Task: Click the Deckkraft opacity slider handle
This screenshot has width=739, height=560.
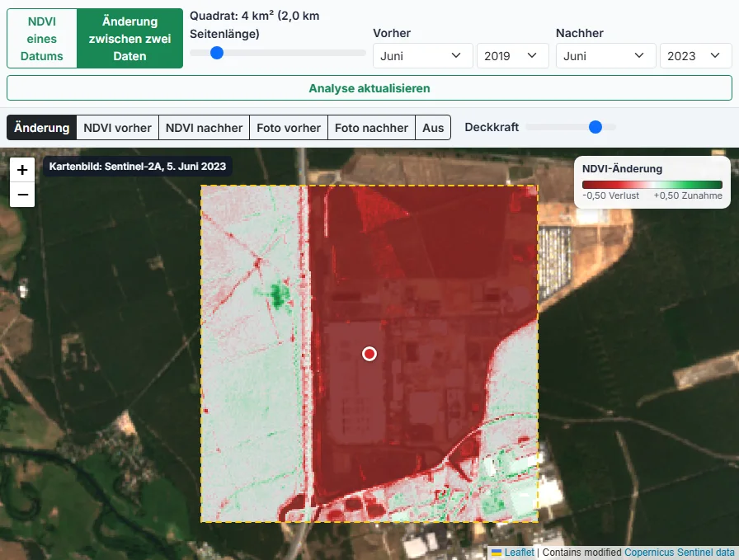Action: coord(595,127)
